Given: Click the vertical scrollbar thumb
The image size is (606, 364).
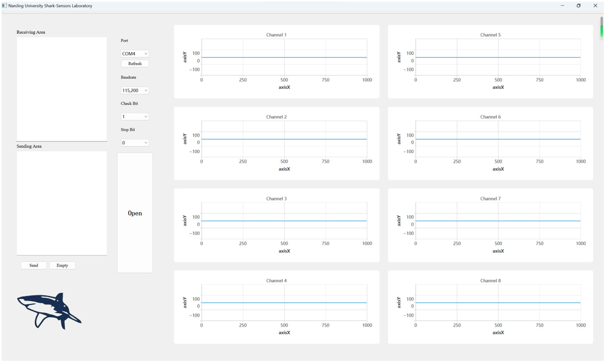Looking at the screenshot, I should 601,27.
